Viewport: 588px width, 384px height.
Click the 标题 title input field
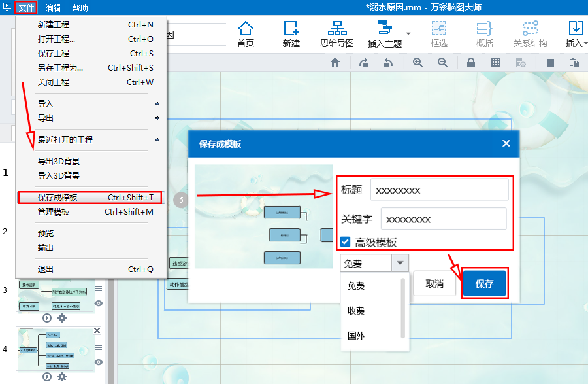click(x=439, y=190)
